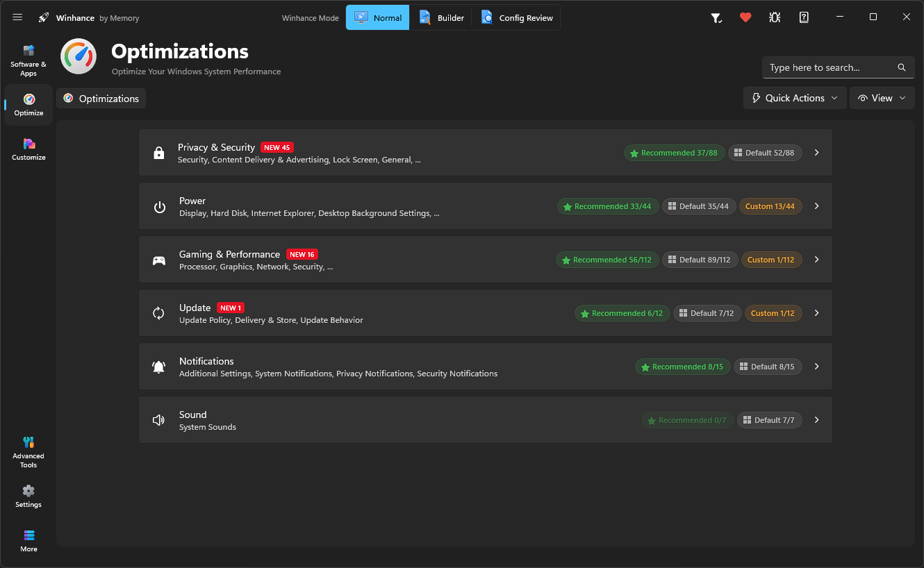The image size is (924, 568).
Task: Open the More sidebar item
Action: [28, 541]
